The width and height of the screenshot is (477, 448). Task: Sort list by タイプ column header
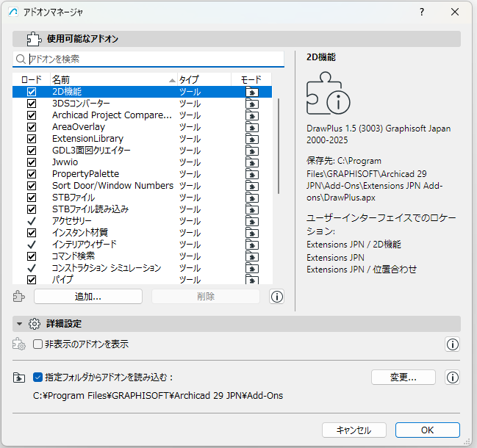coord(204,80)
